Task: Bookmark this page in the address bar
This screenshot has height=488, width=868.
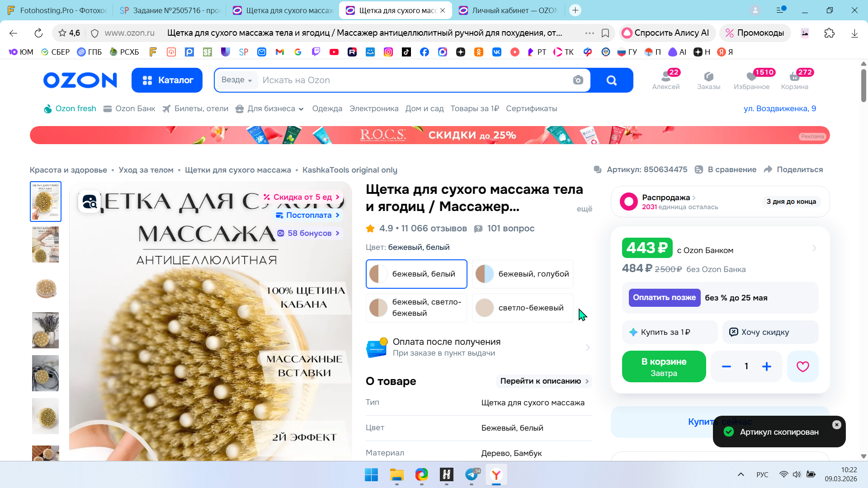Action: (x=605, y=33)
